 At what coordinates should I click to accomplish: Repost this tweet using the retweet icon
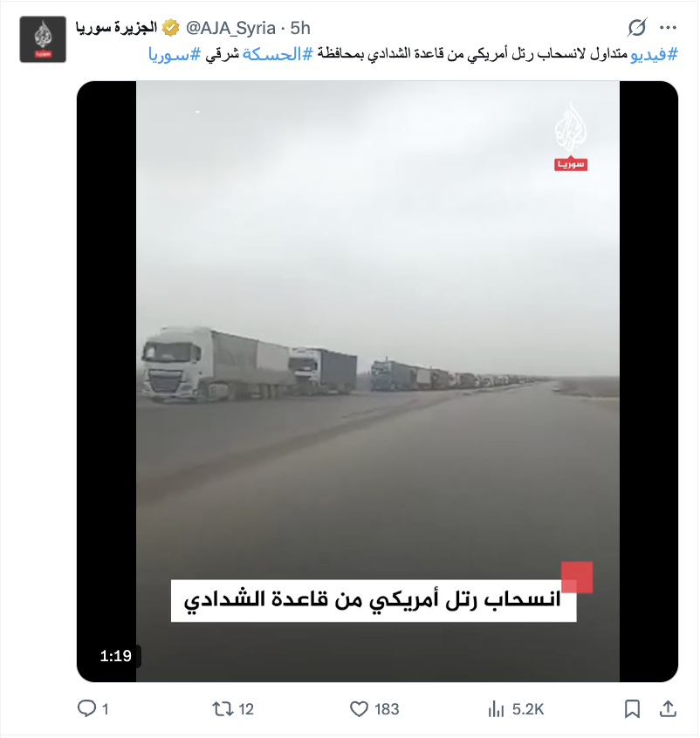(223, 708)
